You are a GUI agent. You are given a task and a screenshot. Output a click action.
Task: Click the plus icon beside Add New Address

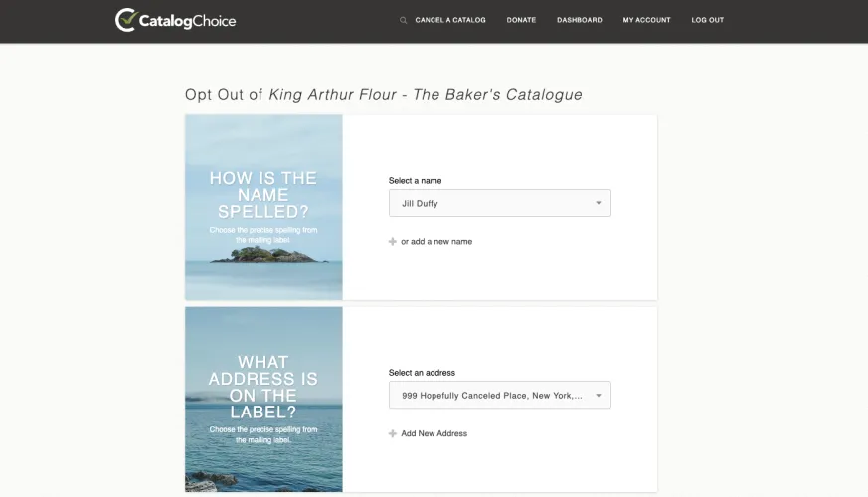pos(393,433)
